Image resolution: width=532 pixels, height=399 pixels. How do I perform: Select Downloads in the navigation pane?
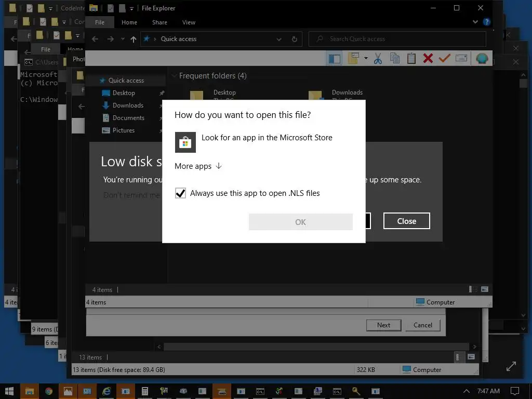tap(128, 105)
